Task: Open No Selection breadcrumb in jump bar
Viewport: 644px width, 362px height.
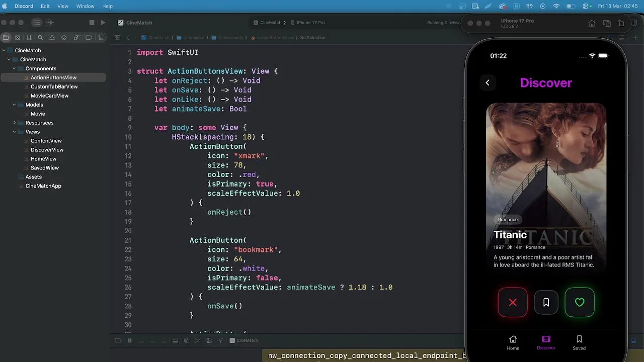Action: 313,38
